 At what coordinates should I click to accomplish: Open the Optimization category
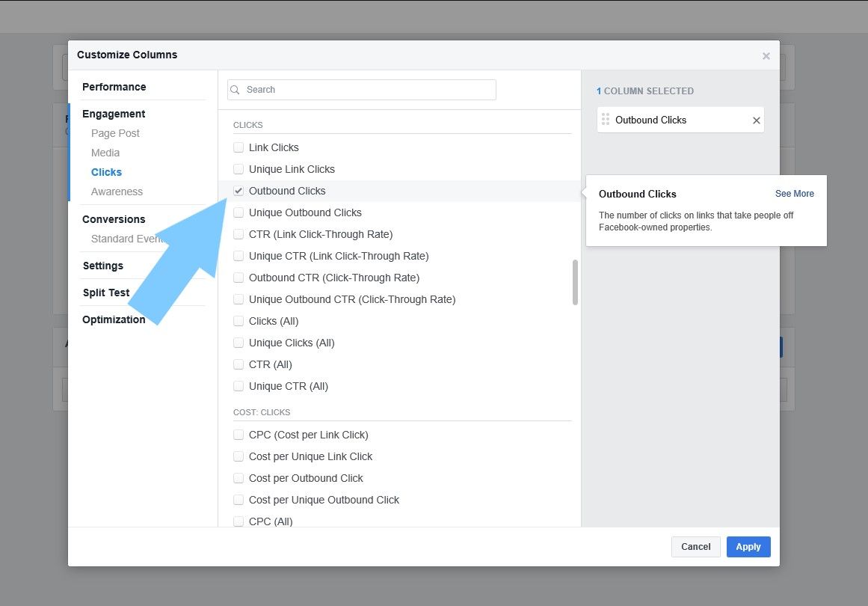tap(114, 319)
